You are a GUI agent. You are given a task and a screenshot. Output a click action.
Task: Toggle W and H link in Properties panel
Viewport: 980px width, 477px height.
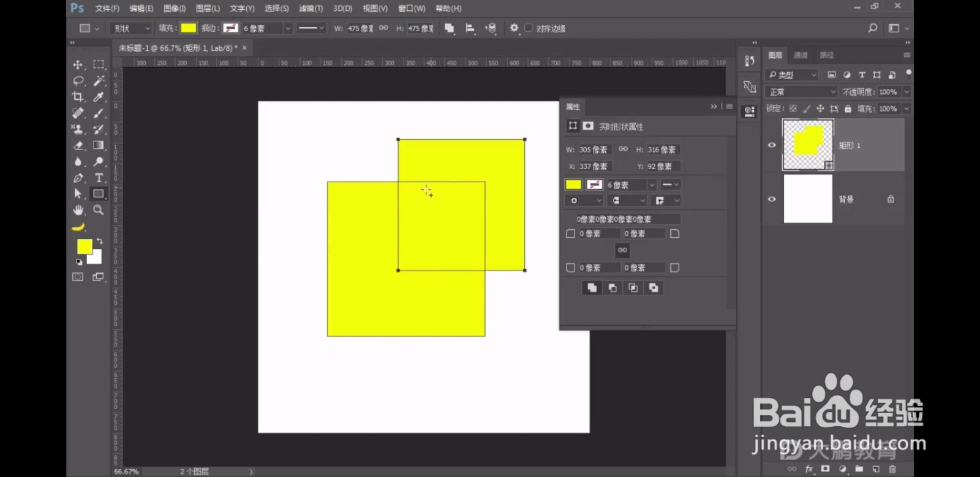pos(623,149)
